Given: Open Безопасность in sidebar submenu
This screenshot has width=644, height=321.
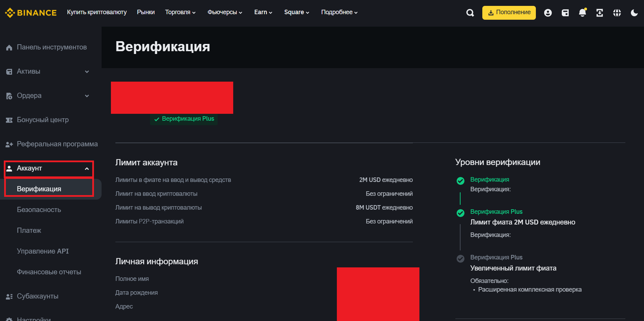Looking at the screenshot, I should (x=39, y=210).
